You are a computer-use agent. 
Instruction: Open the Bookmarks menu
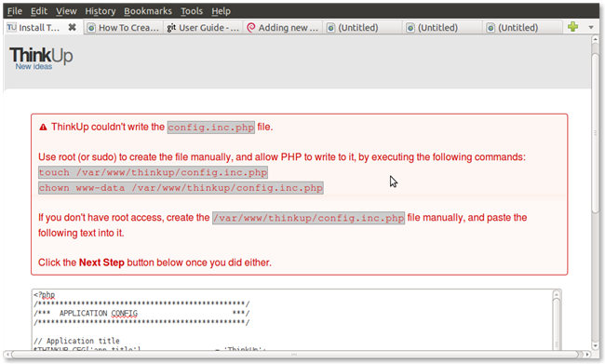coord(148,11)
